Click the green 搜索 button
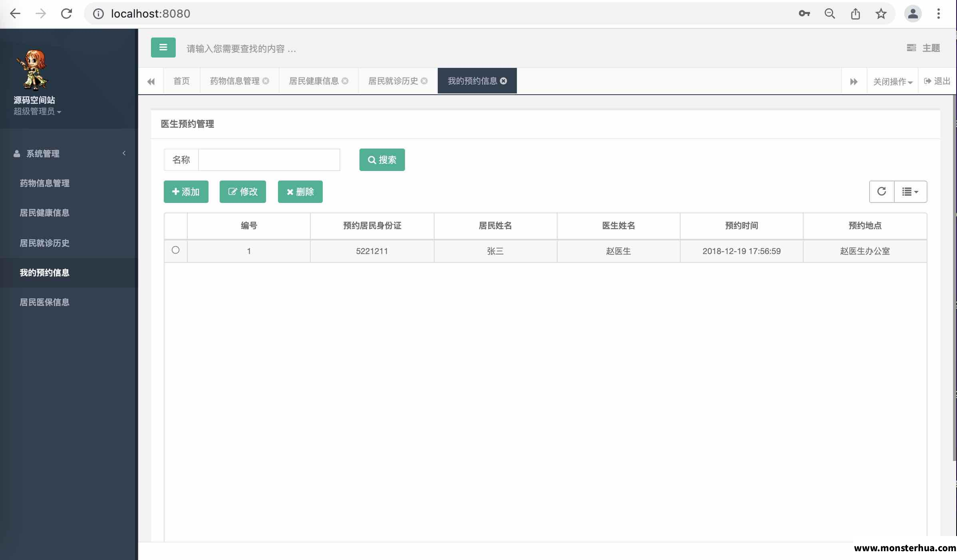 [x=382, y=160]
